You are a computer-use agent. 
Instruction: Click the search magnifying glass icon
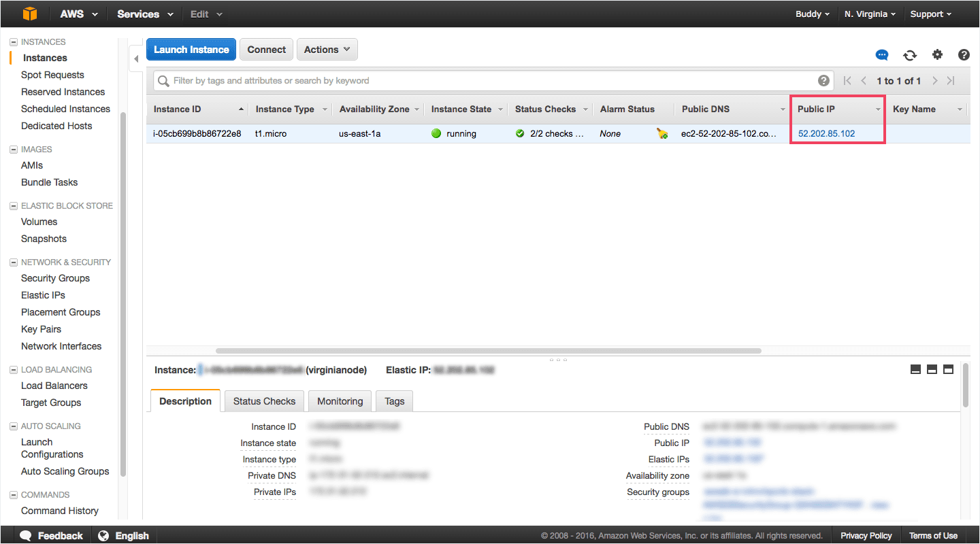click(163, 80)
